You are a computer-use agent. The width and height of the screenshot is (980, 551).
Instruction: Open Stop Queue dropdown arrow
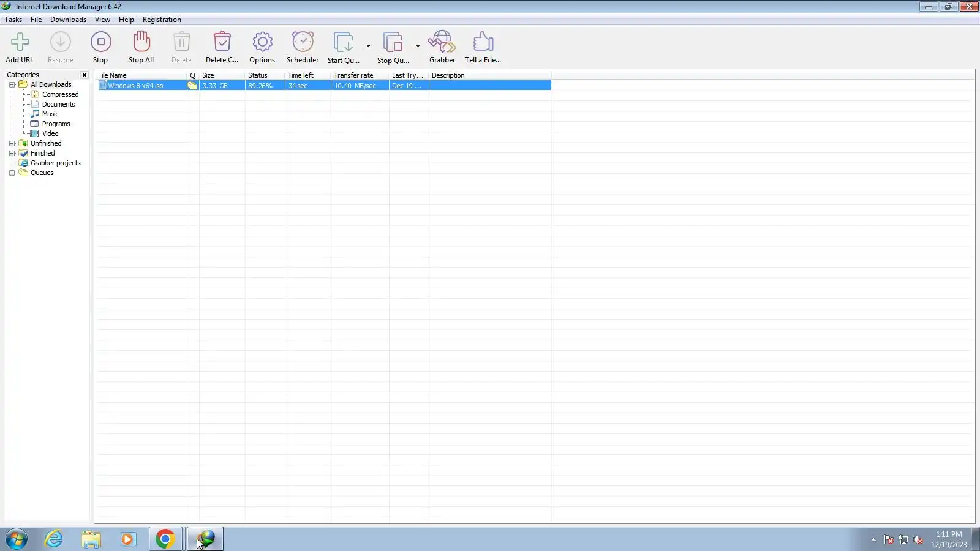418,46
